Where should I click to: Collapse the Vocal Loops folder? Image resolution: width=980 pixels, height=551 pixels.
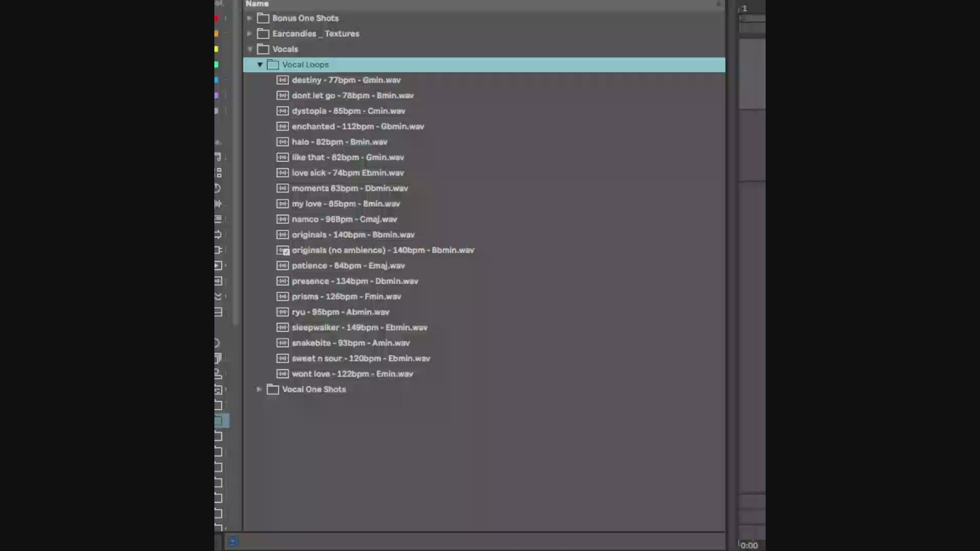click(x=260, y=65)
